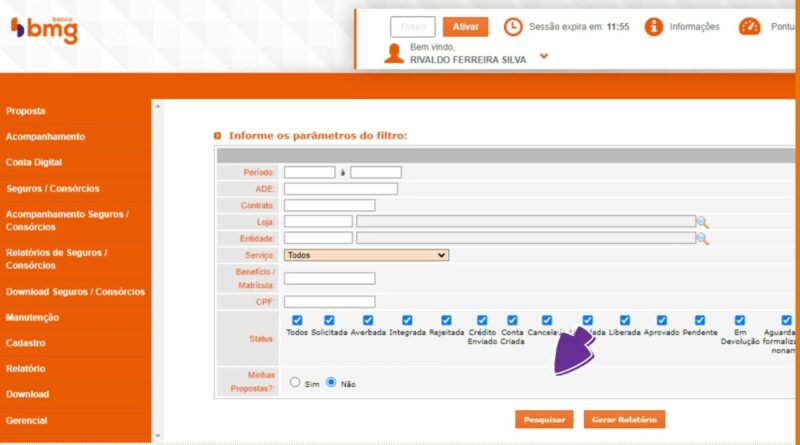Image resolution: width=800 pixels, height=445 pixels.
Task: Open the Proposta sidebar menu
Action: pyautogui.click(x=26, y=111)
